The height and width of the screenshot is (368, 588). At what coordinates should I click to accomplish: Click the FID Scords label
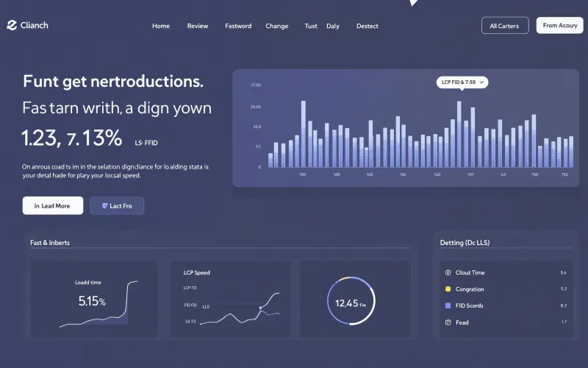(469, 305)
